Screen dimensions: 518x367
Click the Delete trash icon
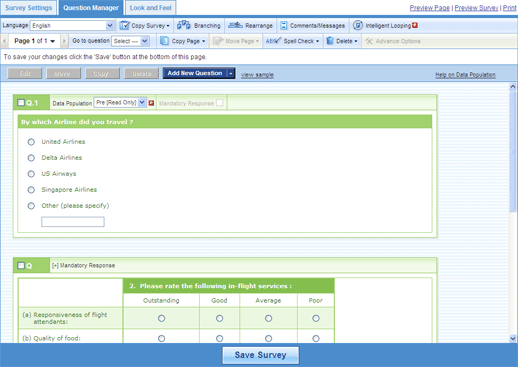[330, 41]
